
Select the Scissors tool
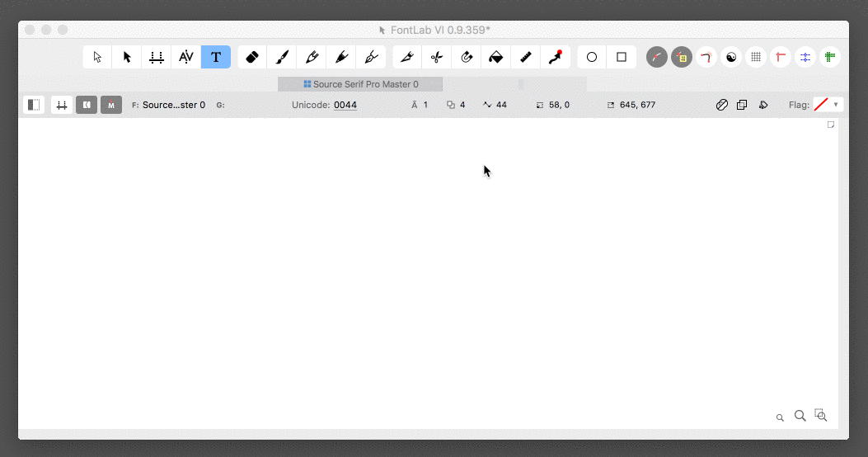437,57
